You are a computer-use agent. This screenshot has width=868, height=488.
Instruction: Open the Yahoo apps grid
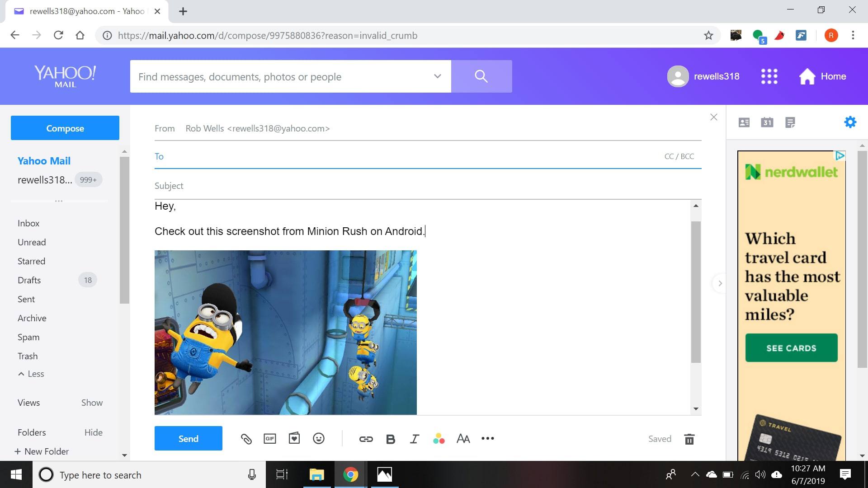769,76
